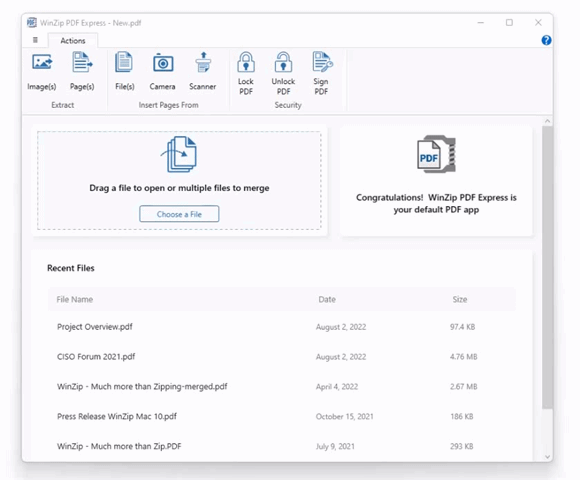The height and width of the screenshot is (480, 580).
Task: Click the drag-to-merge instruction text
Action: [179, 188]
